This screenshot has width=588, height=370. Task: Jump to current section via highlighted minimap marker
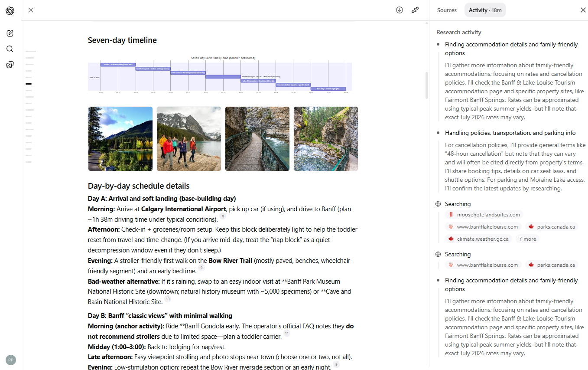[x=29, y=84]
